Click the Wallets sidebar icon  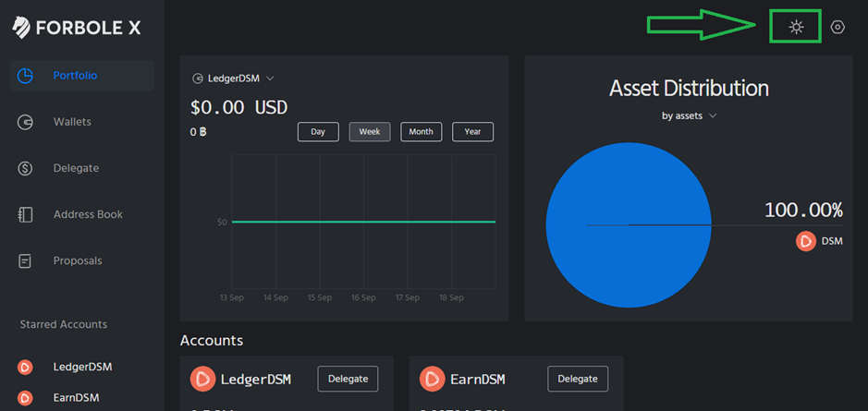[25, 122]
